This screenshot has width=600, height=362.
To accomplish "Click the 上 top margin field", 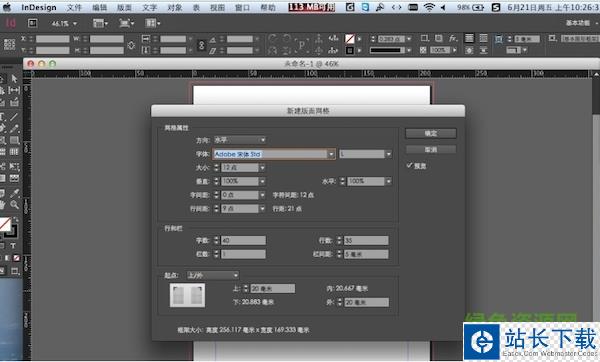I will pos(273,289).
